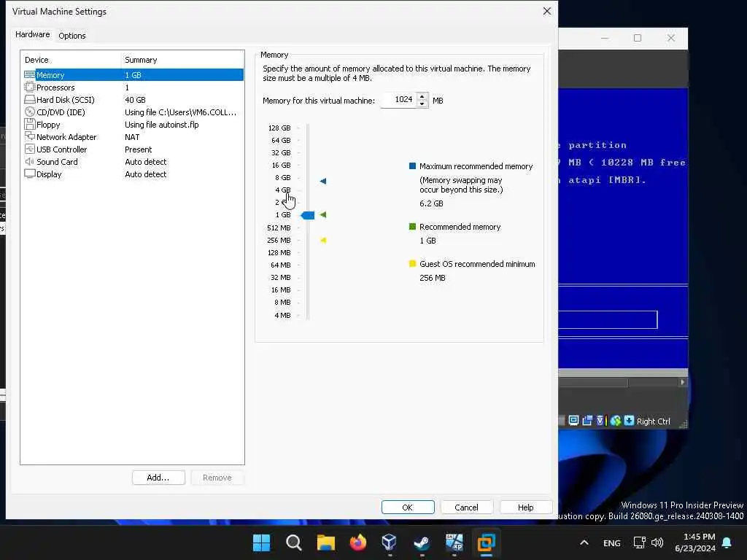
Task: Click 'Using file autoinst.flp' summary
Action: tap(161, 125)
